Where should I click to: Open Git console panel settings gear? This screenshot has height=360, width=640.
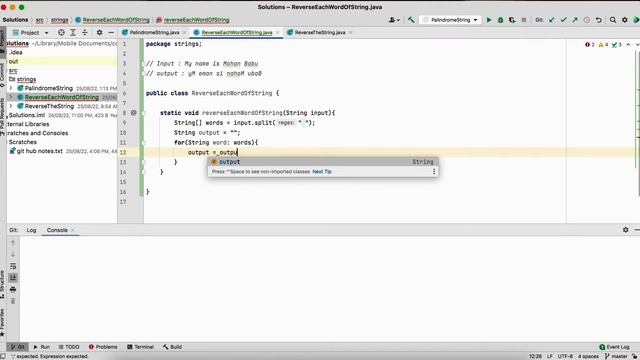[625, 230]
